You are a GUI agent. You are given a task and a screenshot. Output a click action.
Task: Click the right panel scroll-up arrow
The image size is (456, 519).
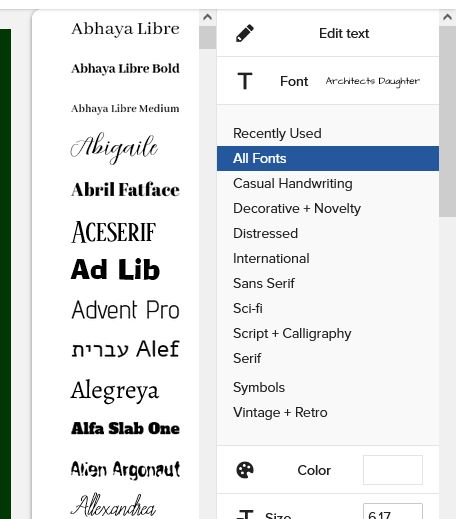point(447,17)
